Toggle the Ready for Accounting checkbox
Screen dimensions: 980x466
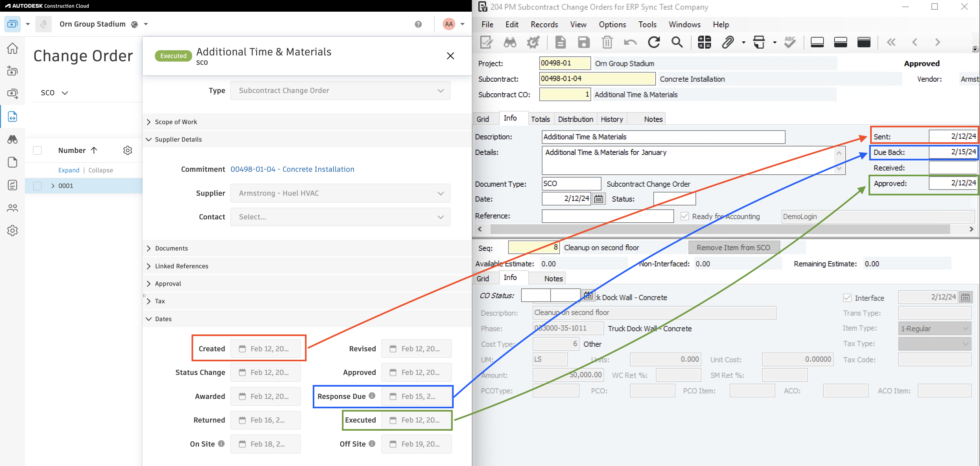click(x=684, y=216)
